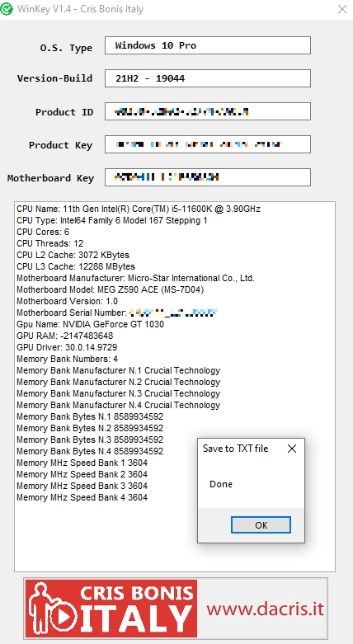Image resolution: width=353 pixels, height=644 pixels.
Task: Select the Memory Bank Numbers: 4 line
Action: coord(67,359)
